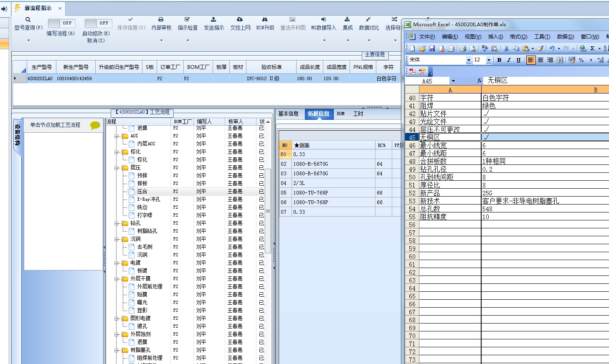Click the 型号查询(F) search icon
Viewport: 609px width, 364px height.
(28, 20)
